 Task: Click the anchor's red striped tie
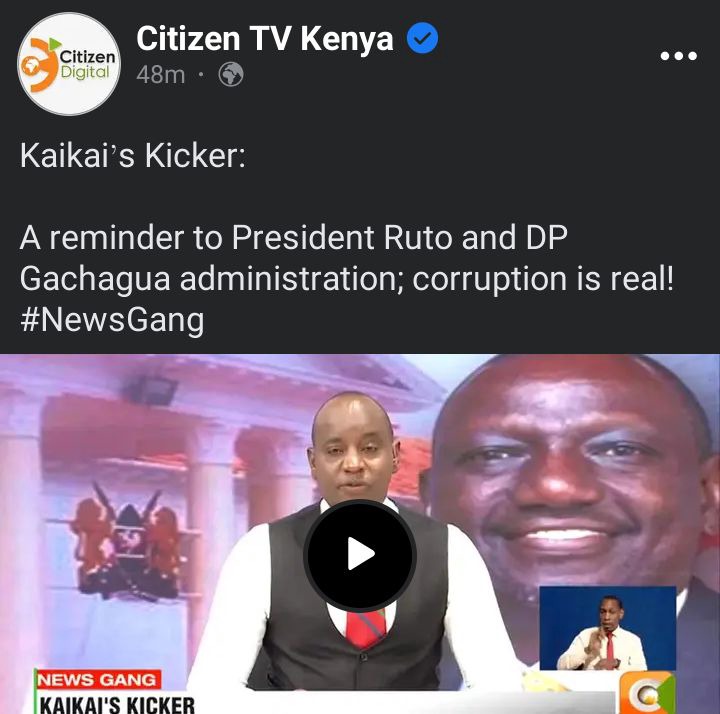[366, 627]
